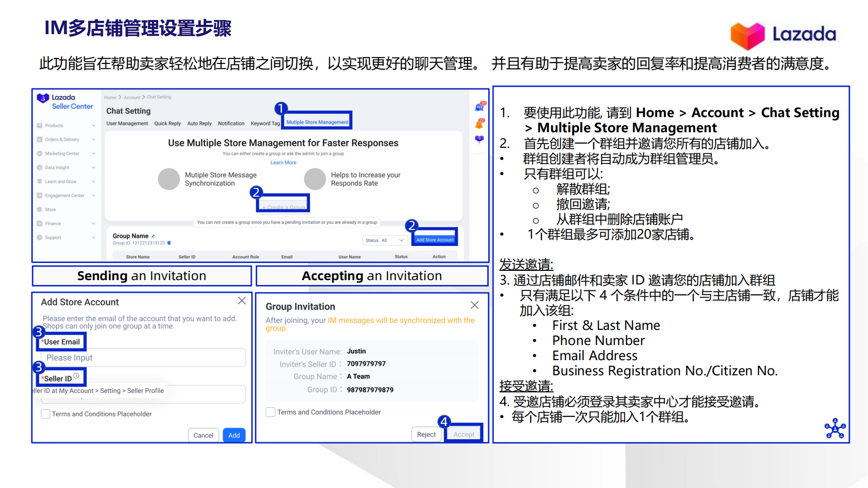The image size is (868, 488).
Task: Click the Create a Group button
Action: (x=284, y=207)
